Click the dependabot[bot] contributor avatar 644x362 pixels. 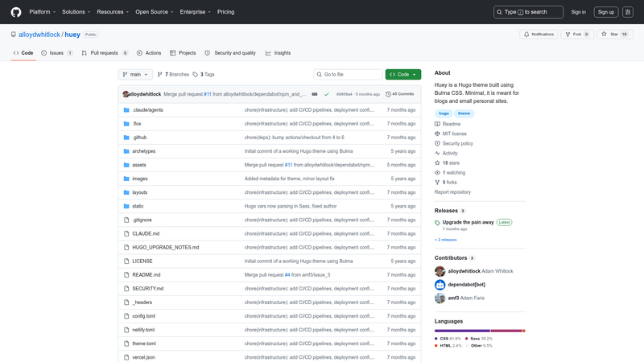tap(440, 285)
